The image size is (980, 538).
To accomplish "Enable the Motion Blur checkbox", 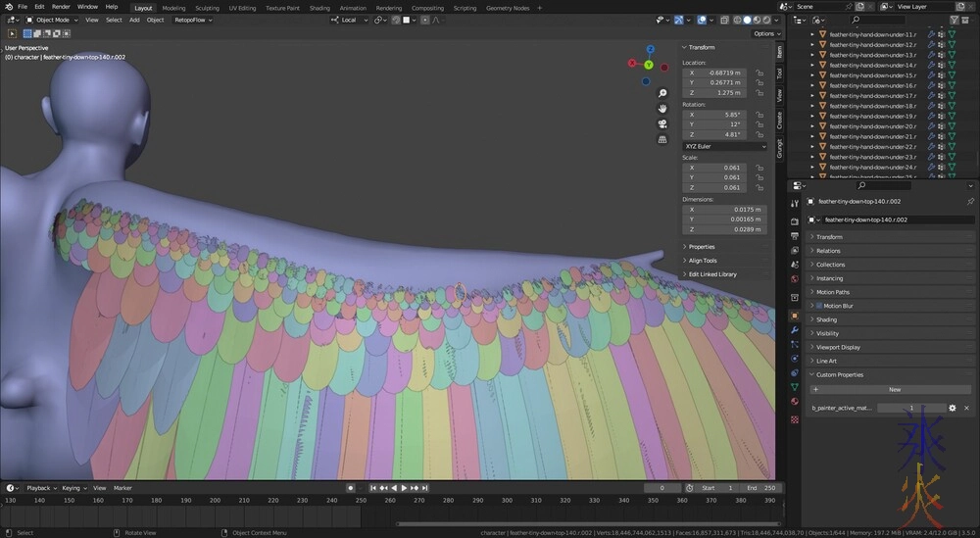I will click(819, 306).
